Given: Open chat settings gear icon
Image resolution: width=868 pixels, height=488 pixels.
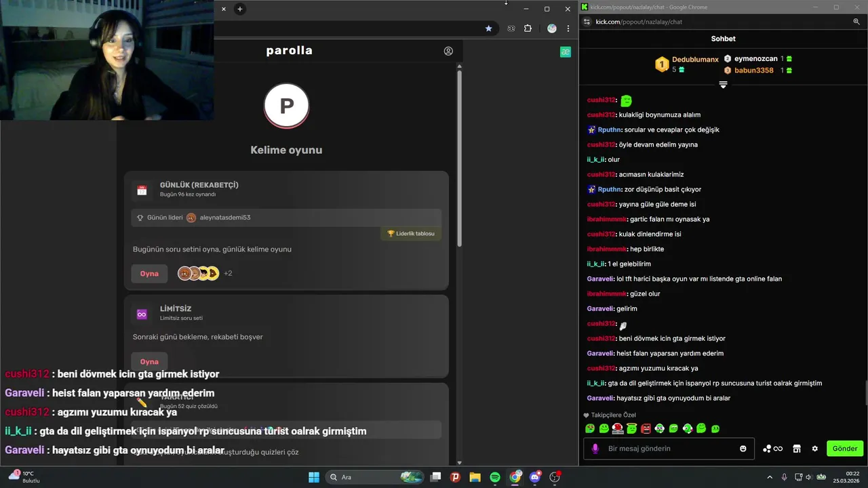Looking at the screenshot, I should pos(814,449).
